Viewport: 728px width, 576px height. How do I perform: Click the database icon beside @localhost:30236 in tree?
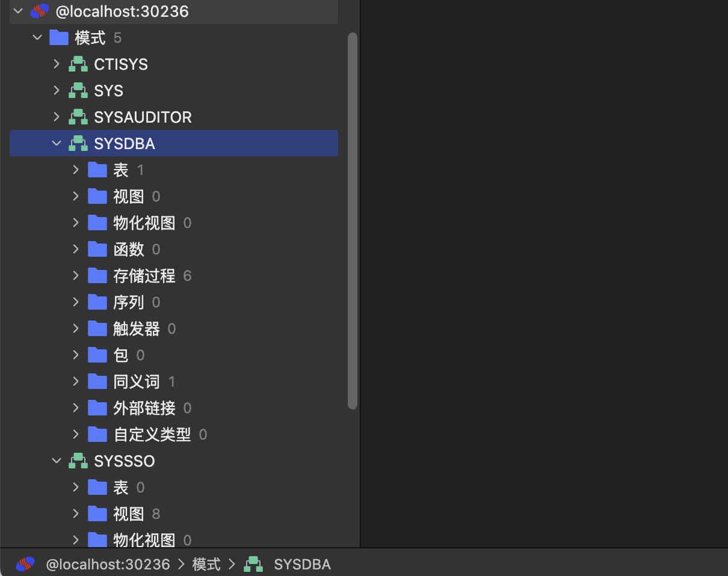click(40, 11)
